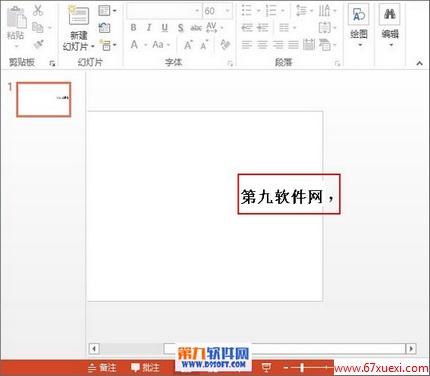Open the 批注 comments pane button
This screenshot has height=376, width=430.
pos(145,368)
